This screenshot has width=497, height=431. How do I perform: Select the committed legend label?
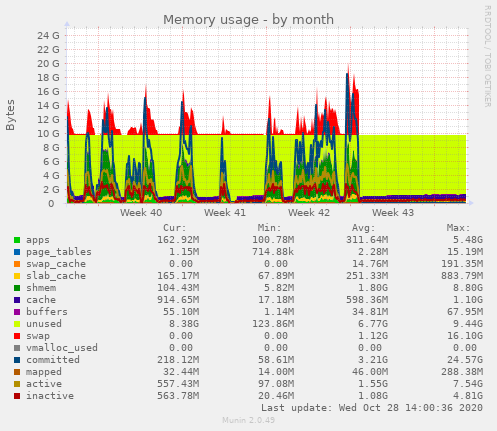[53, 360]
